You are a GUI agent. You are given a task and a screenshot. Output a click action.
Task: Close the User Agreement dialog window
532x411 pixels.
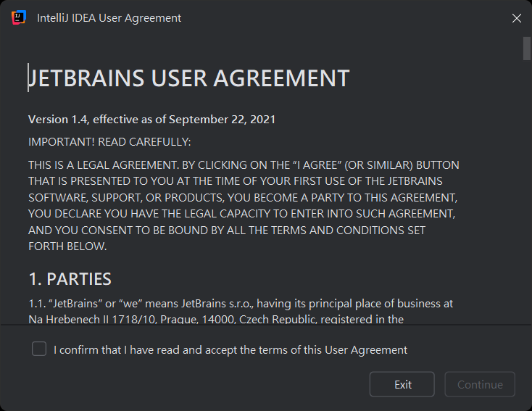click(x=516, y=18)
